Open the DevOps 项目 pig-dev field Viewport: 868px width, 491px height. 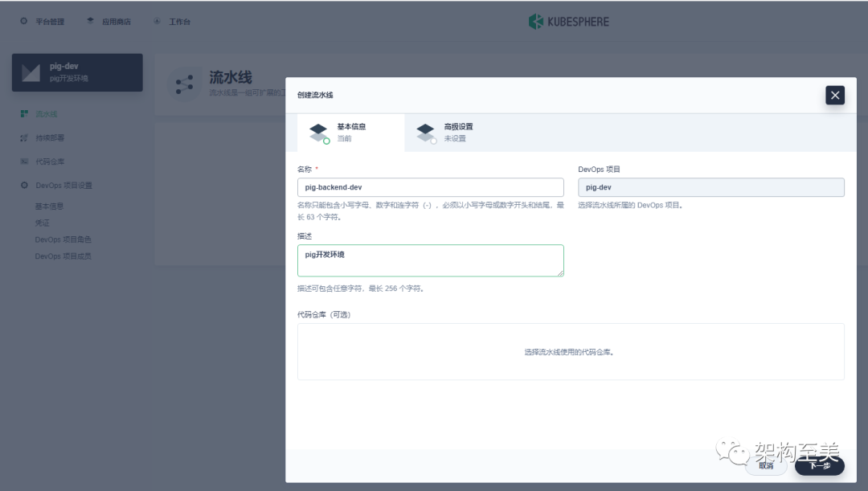710,187
